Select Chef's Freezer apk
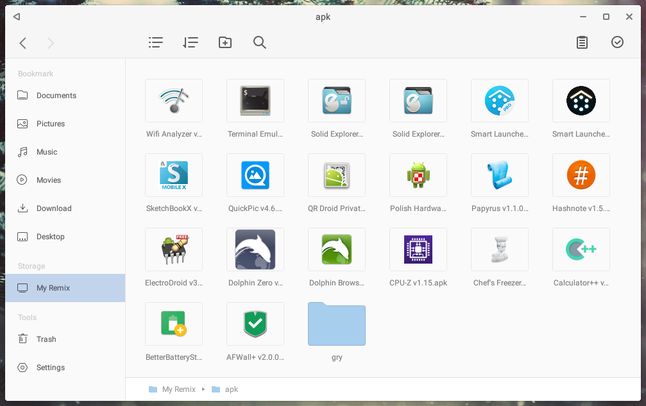This screenshot has height=406, width=646. tap(499, 249)
